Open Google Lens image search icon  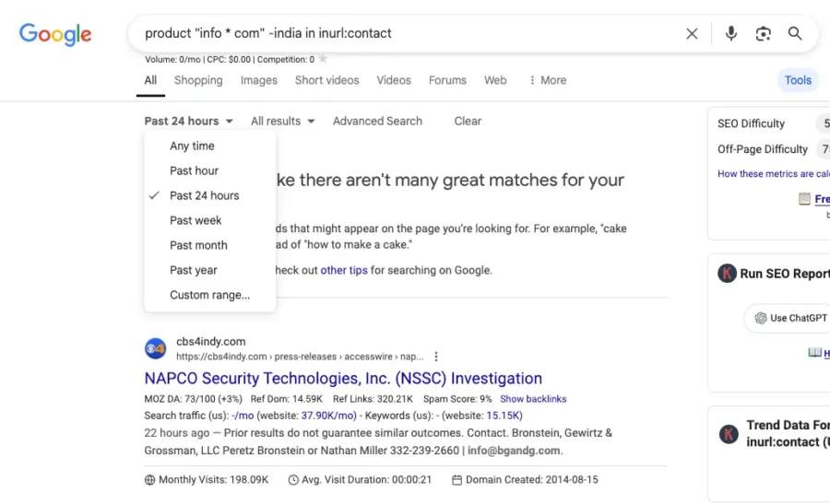pos(763,34)
